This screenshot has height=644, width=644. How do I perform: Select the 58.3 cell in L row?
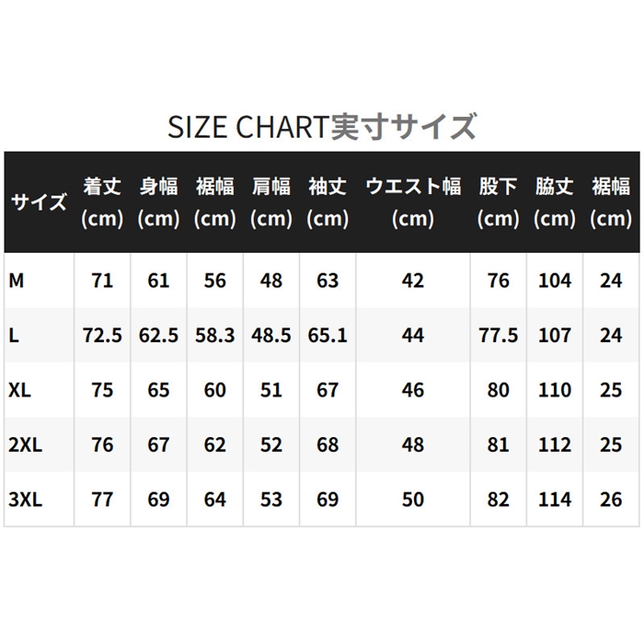tap(215, 336)
